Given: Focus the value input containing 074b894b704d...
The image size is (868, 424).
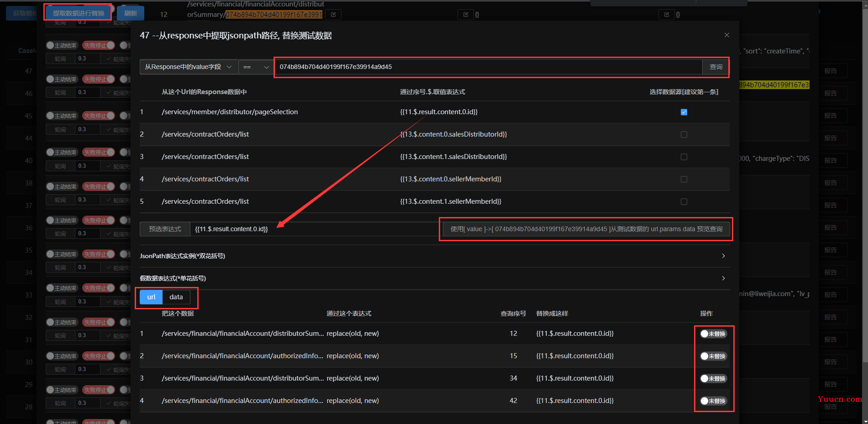Looking at the screenshot, I should [488, 67].
